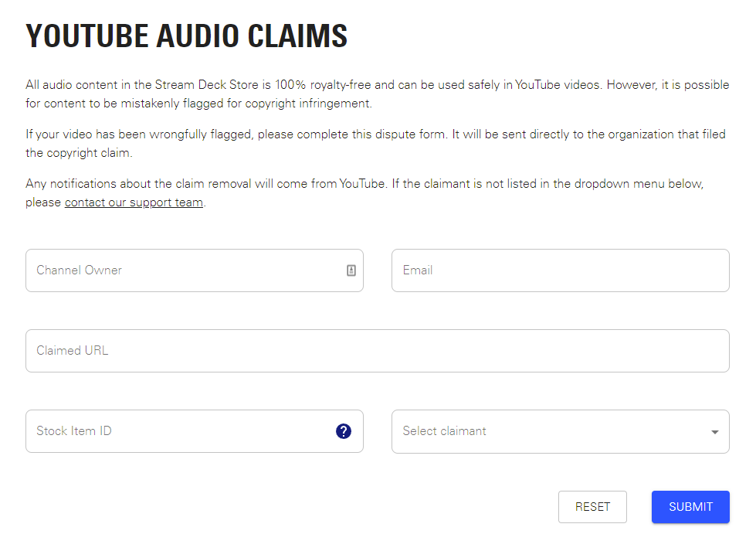Select the Claimed URL input field
756x551 pixels.
[377, 351]
